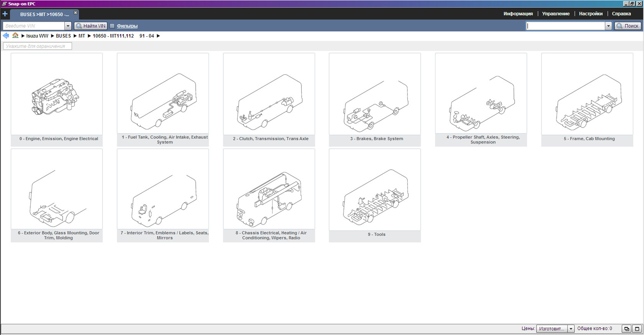Screen dimensions: 644x335
Task: Click the overlapping windows icon in the status bar
Action: 626,329
